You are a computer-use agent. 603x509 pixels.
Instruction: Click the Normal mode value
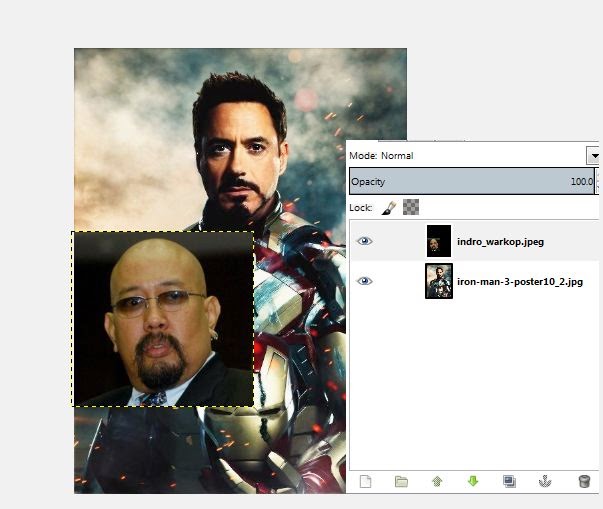click(x=397, y=156)
